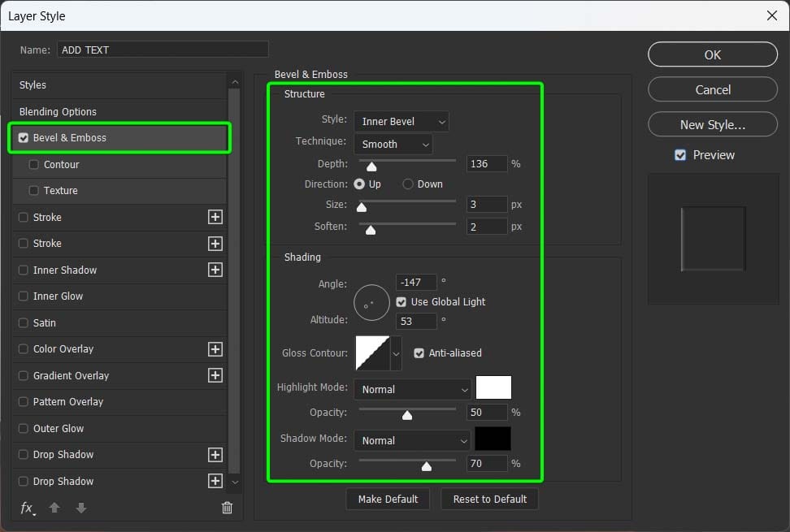Select the Inner Shadow effect row

click(x=119, y=270)
